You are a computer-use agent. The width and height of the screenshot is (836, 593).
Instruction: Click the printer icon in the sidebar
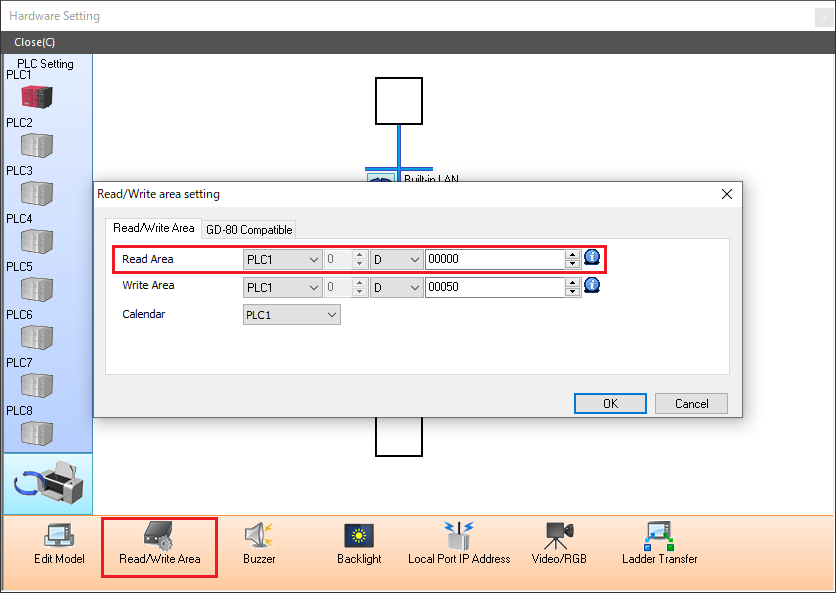(48, 484)
